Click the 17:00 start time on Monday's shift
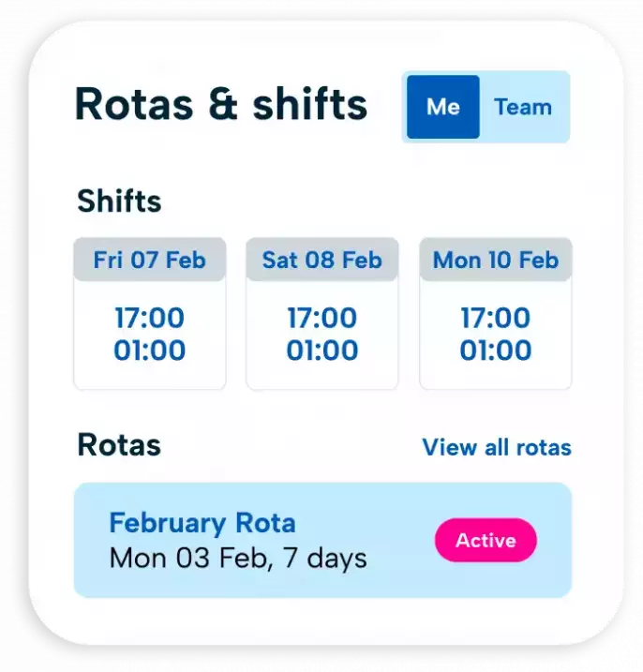Image resolution: width=643 pixels, height=672 pixels. pyautogui.click(x=495, y=318)
